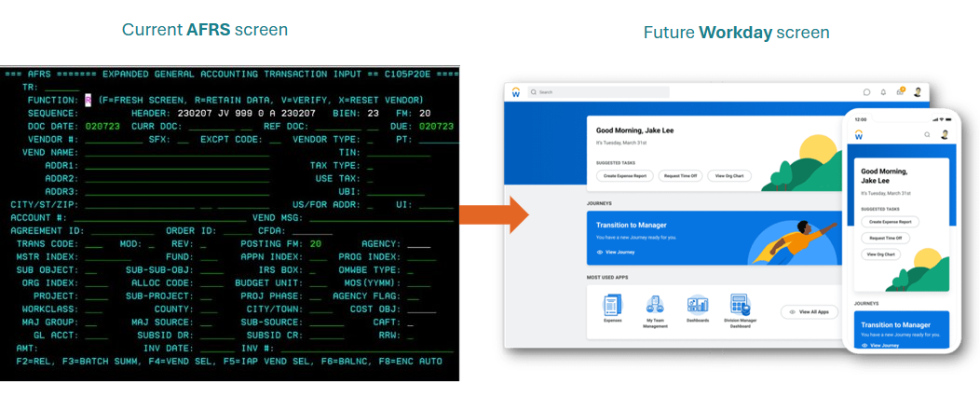Image resolution: width=980 pixels, height=398 pixels.
Task: Click the Workday logo on the phone screen
Action: point(861,134)
